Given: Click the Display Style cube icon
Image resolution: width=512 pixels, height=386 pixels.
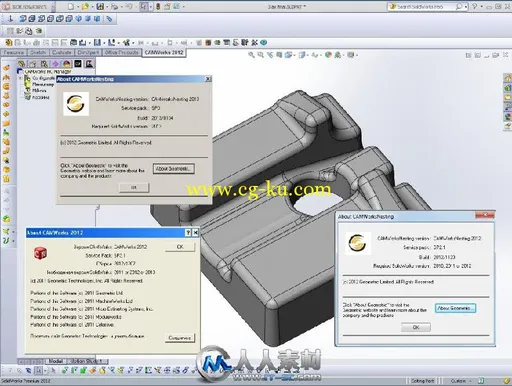Looking at the screenshot, I should [x=302, y=55].
